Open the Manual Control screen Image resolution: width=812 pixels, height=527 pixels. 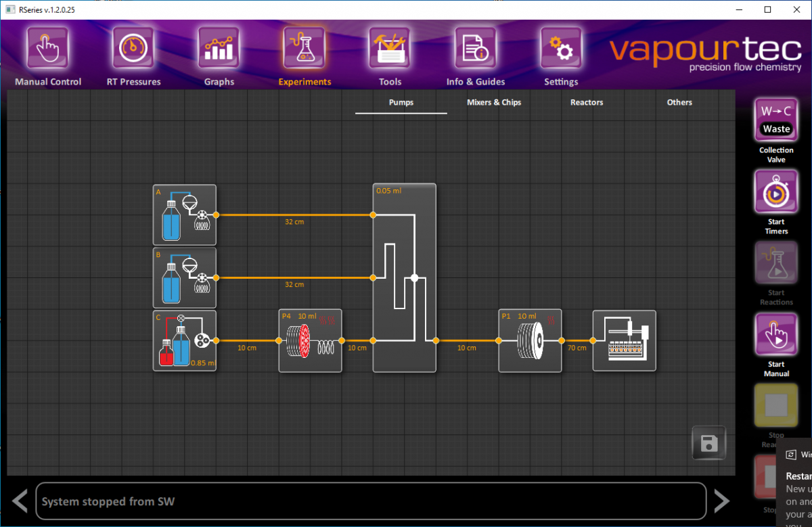[x=47, y=54]
